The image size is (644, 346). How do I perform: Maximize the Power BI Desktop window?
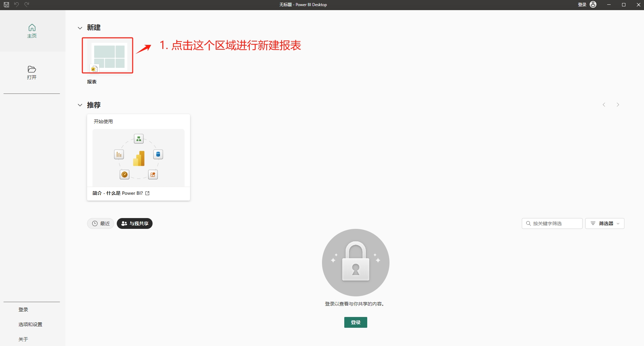pyautogui.click(x=624, y=5)
